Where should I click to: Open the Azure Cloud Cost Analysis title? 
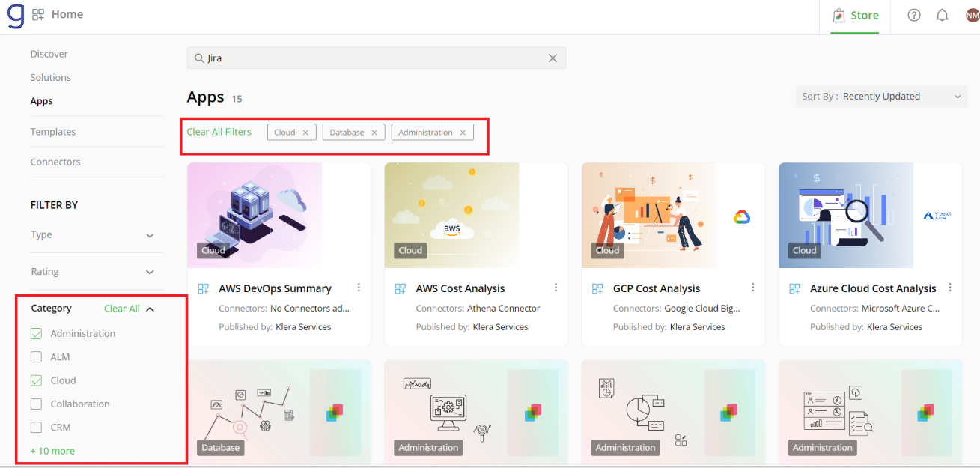[873, 288]
